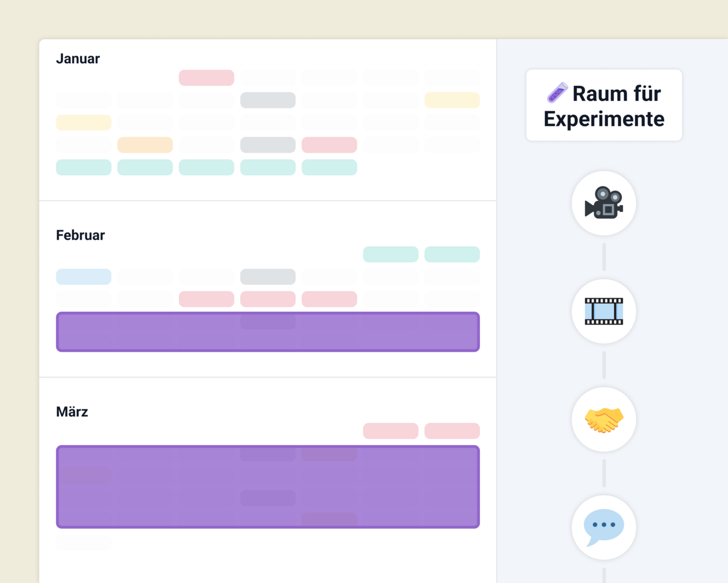Pick the yellow entry at Januar's right edge

click(452, 100)
